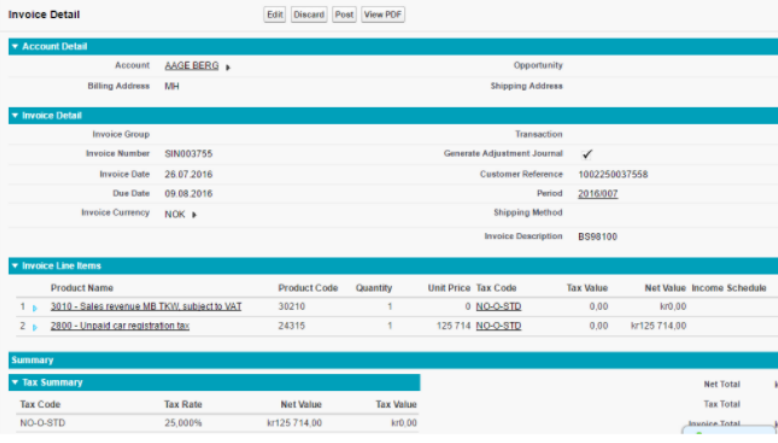
Task: Click Unit Price column header
Action: (449, 288)
